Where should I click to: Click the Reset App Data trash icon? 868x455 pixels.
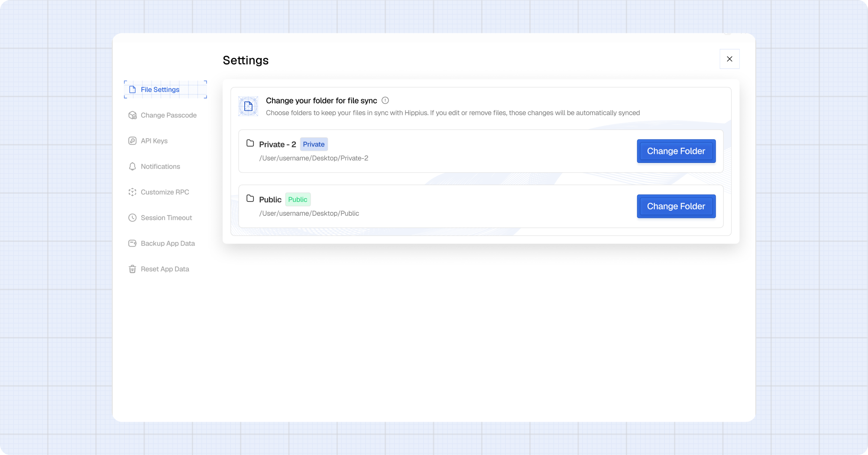point(133,269)
